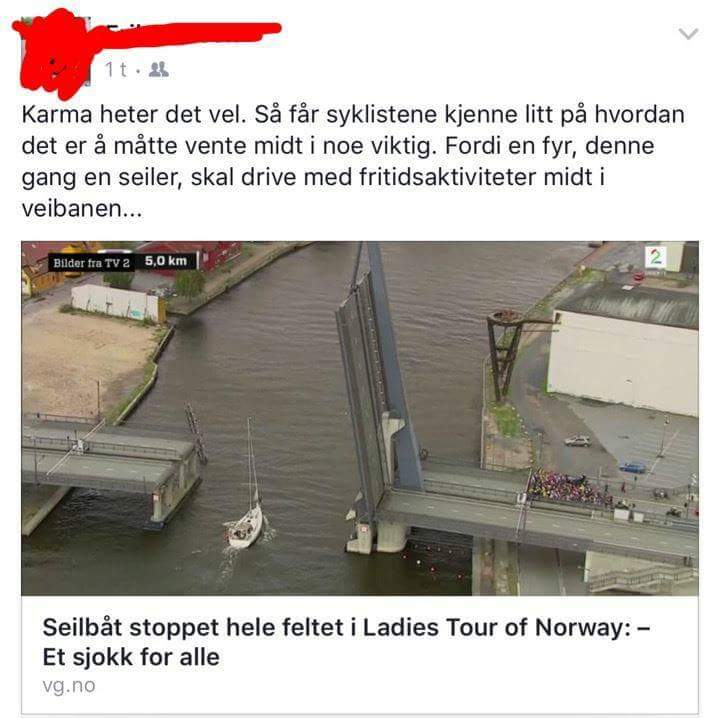The height and width of the screenshot is (718, 720).
Task: Open the post options chevron menu
Action: pyautogui.click(x=688, y=34)
